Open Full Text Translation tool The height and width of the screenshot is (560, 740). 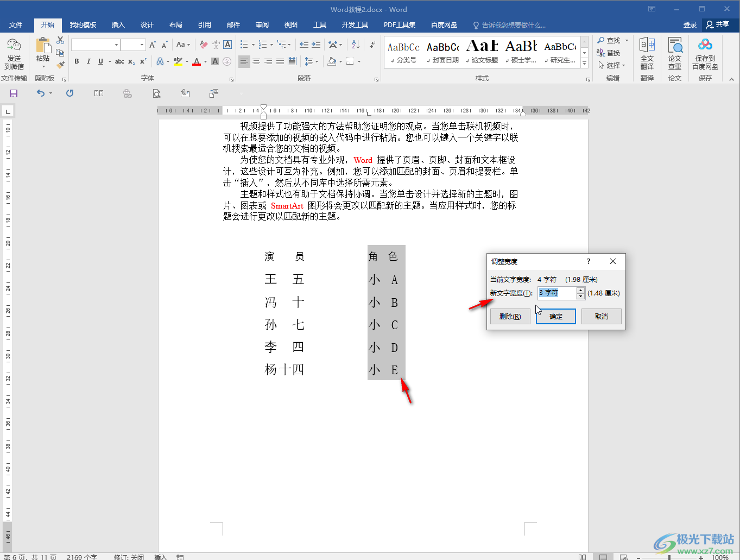[x=647, y=54]
